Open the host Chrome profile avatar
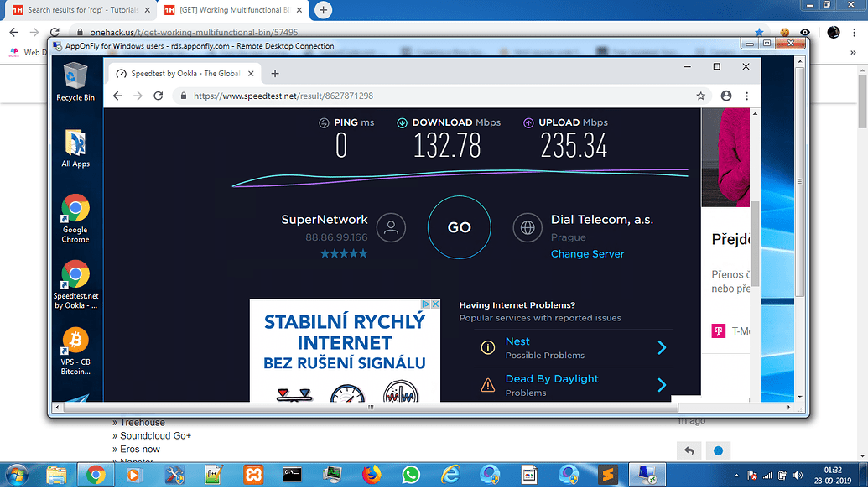The width and height of the screenshot is (868, 489). [834, 32]
